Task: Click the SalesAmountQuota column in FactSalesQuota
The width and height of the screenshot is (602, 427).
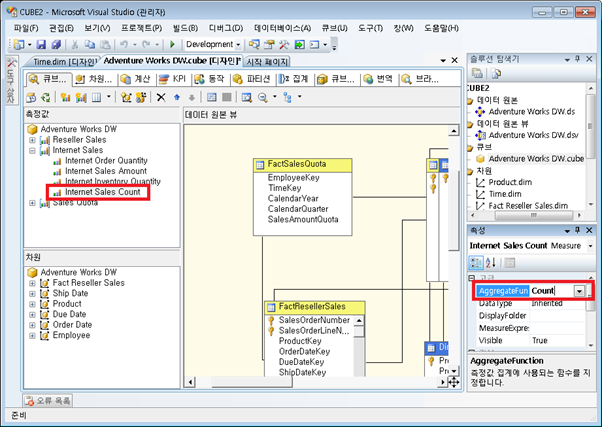Action: pyautogui.click(x=303, y=220)
